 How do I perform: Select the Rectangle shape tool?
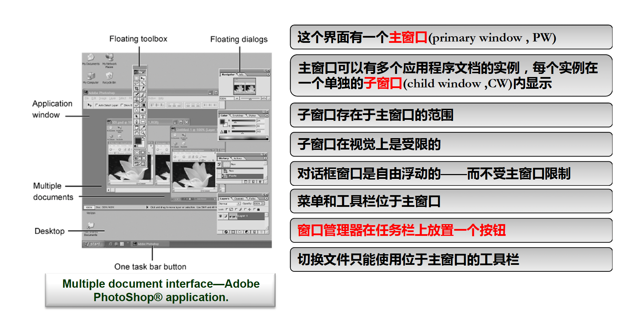[143, 122]
